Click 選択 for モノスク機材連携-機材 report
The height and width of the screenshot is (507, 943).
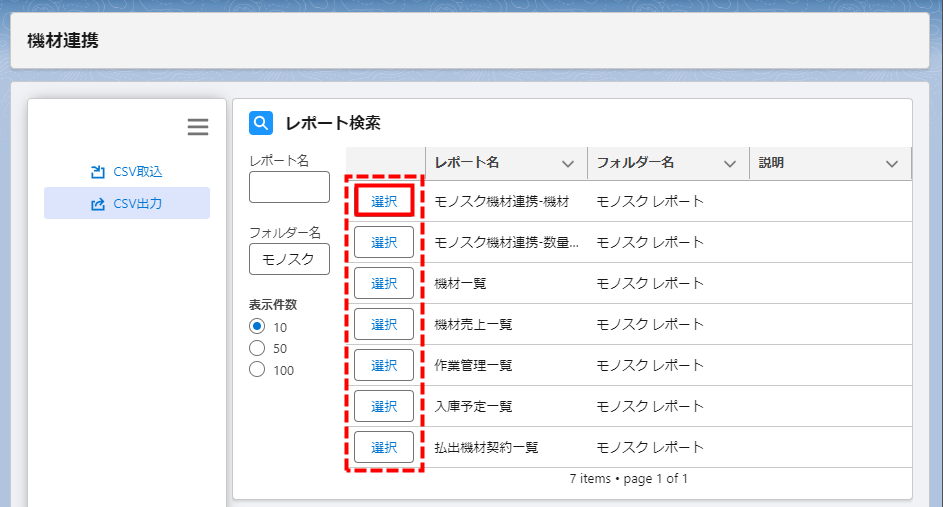tap(384, 201)
